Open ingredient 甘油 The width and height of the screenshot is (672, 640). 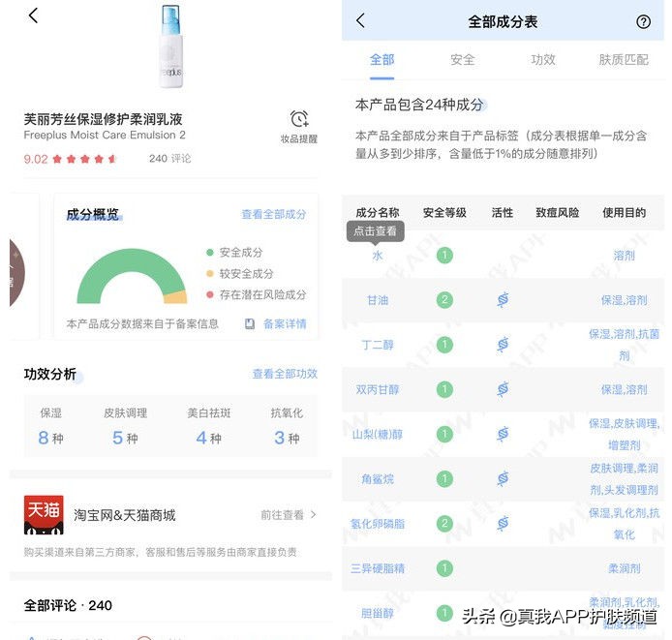click(377, 300)
